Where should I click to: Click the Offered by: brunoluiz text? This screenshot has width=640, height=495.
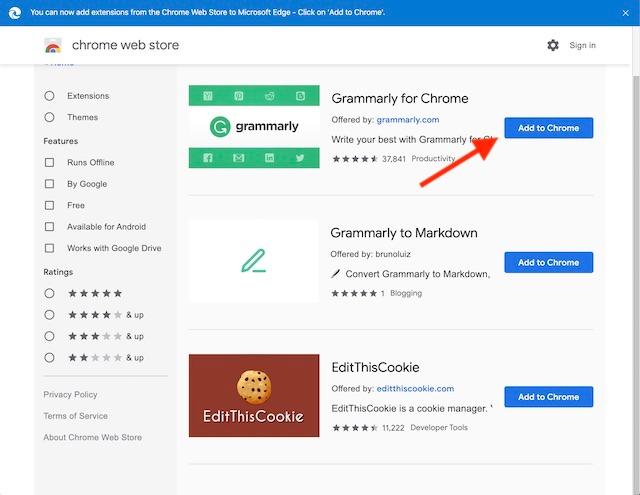click(x=371, y=254)
